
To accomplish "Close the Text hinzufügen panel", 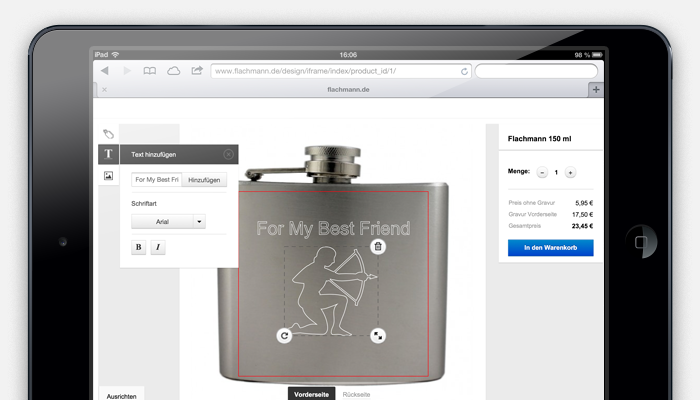I will click(228, 154).
